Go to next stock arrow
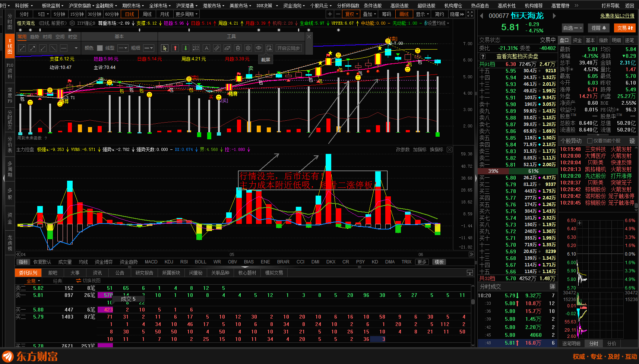The image size is (639, 364). (x=554, y=16)
